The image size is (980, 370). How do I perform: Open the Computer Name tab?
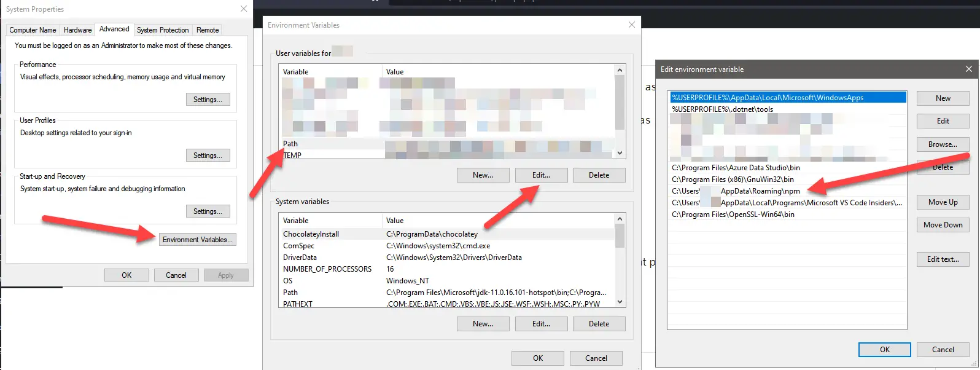click(33, 30)
